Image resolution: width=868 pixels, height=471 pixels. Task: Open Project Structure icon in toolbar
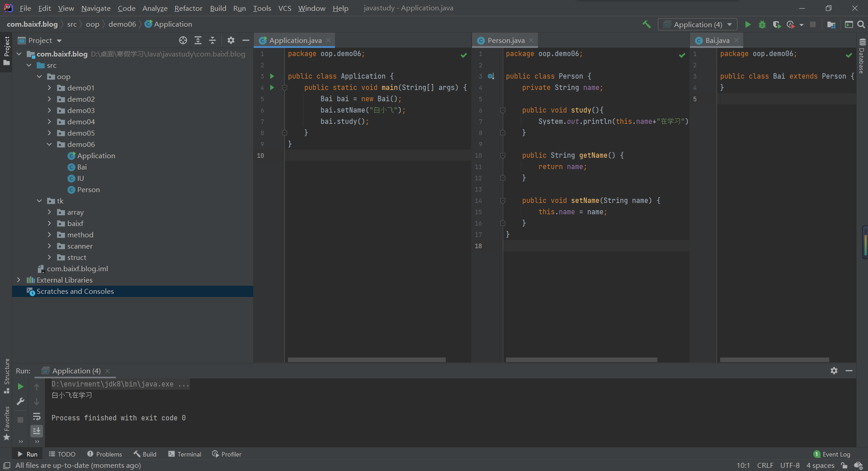click(x=831, y=24)
